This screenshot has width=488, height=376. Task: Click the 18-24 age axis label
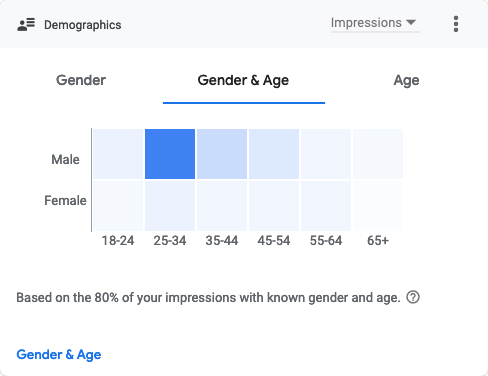coord(118,240)
